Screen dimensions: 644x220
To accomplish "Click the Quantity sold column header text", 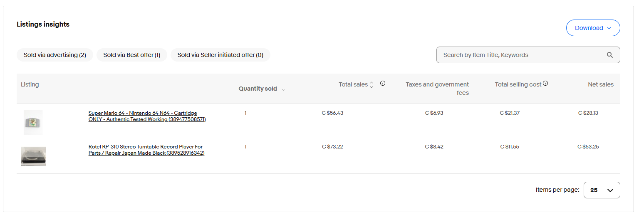I will [258, 89].
